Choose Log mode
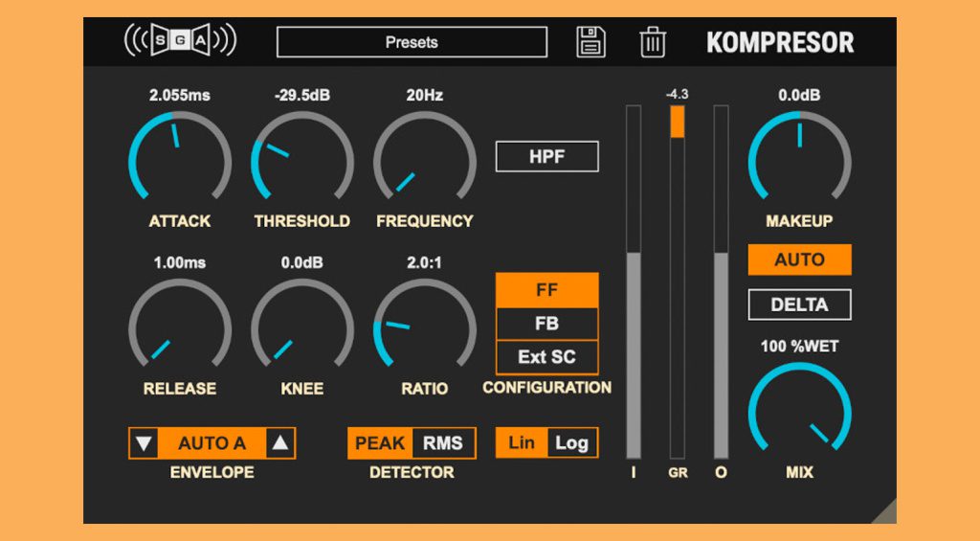Screen dimensions: 980x541 pyautogui.click(x=572, y=442)
